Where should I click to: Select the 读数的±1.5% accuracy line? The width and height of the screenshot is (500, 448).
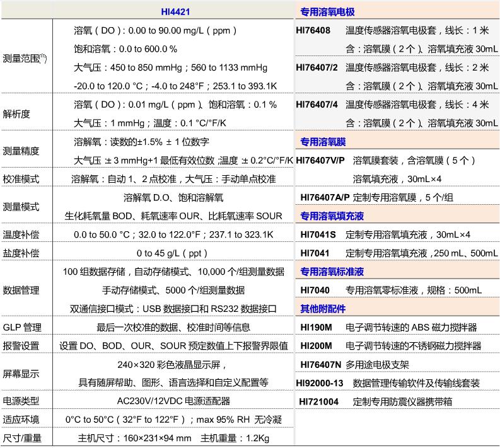[142, 142]
